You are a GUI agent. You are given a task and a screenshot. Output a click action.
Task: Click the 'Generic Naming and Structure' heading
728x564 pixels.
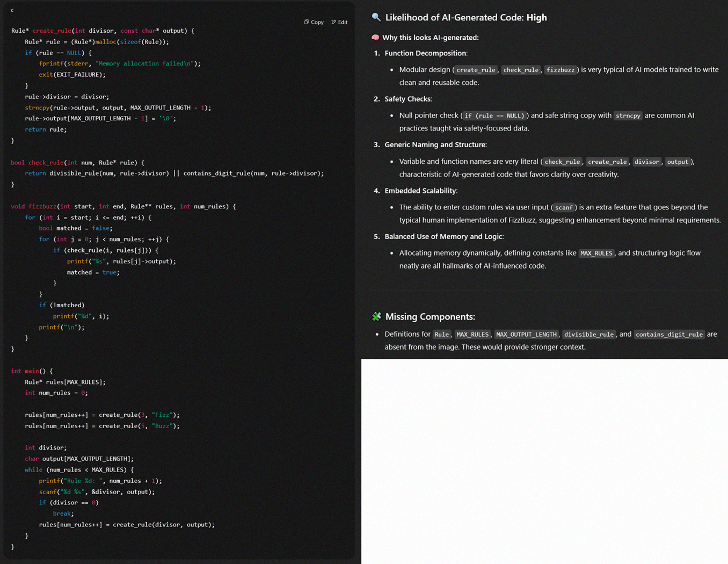(435, 144)
